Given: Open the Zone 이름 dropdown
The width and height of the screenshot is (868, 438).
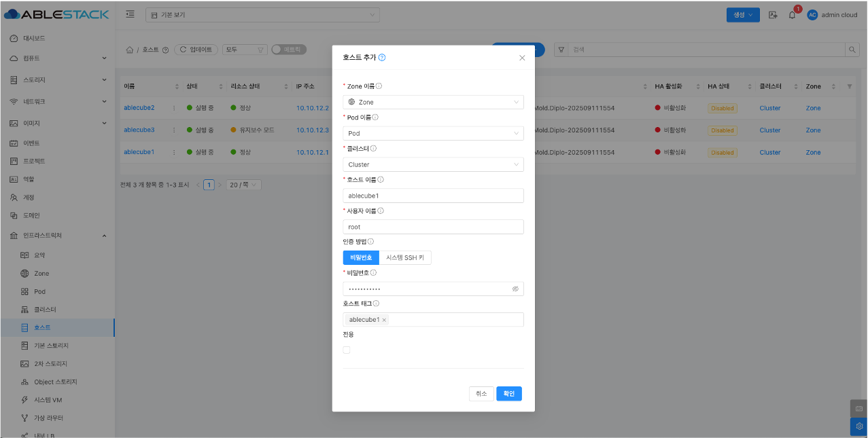Looking at the screenshot, I should click(433, 102).
